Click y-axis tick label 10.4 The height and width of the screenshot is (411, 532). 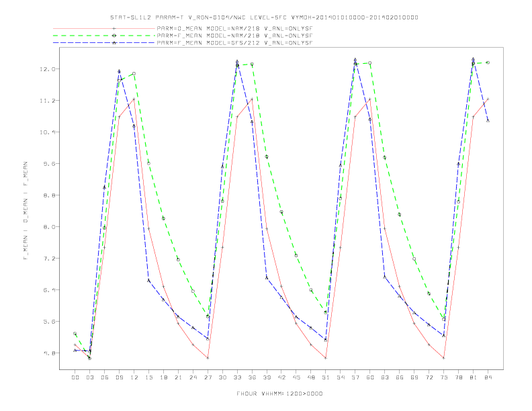pos(47,132)
